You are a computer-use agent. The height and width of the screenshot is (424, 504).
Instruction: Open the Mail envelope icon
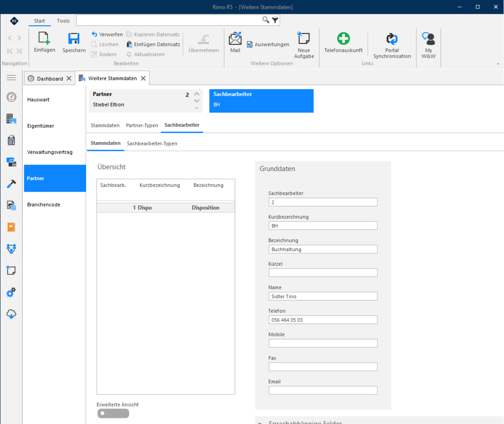tap(235, 38)
